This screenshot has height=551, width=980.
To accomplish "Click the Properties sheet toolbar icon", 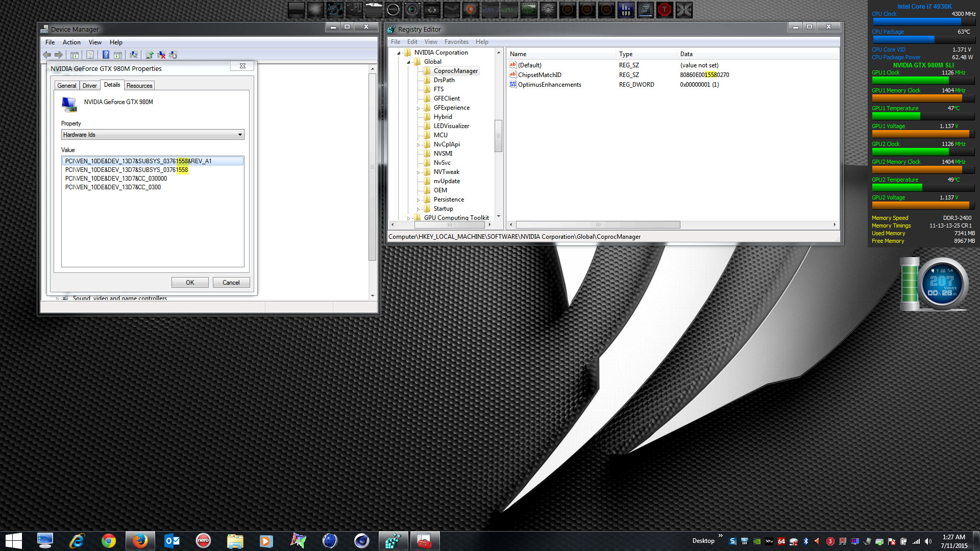I will [x=90, y=55].
